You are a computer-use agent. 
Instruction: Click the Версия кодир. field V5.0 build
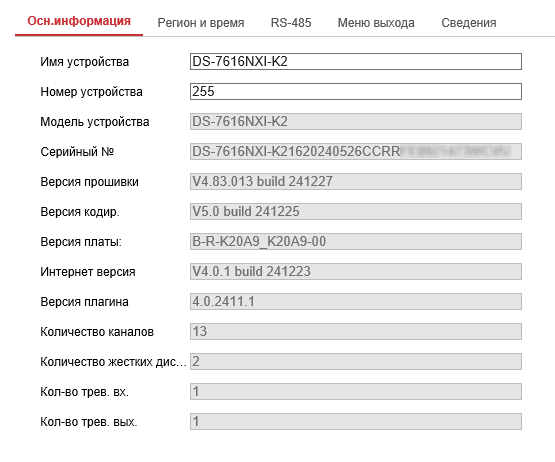point(356,211)
